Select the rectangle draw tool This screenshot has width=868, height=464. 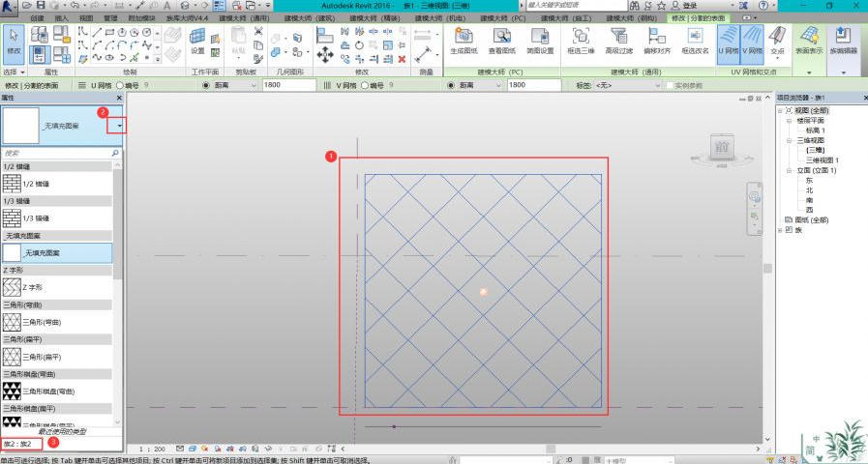click(x=109, y=32)
